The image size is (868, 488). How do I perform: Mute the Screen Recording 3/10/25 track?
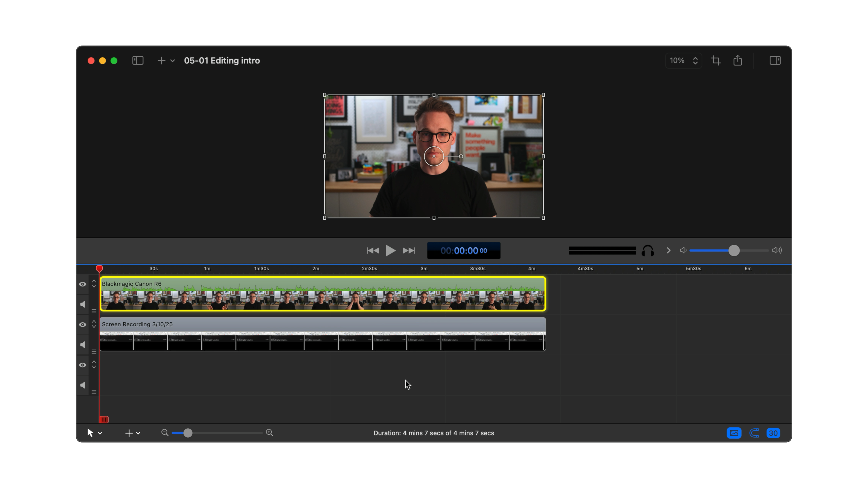click(82, 345)
